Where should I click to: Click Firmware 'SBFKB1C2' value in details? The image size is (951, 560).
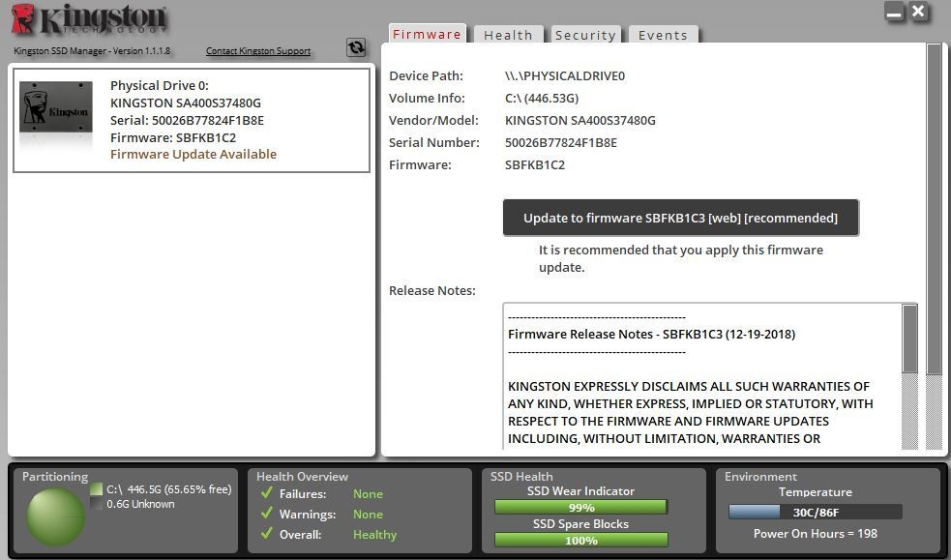pyautogui.click(x=534, y=164)
